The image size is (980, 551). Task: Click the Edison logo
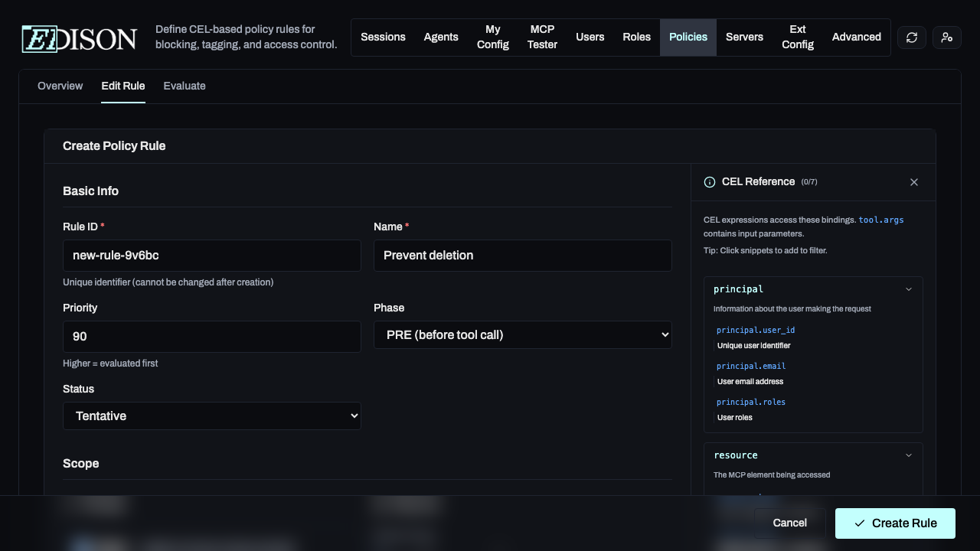[80, 37]
